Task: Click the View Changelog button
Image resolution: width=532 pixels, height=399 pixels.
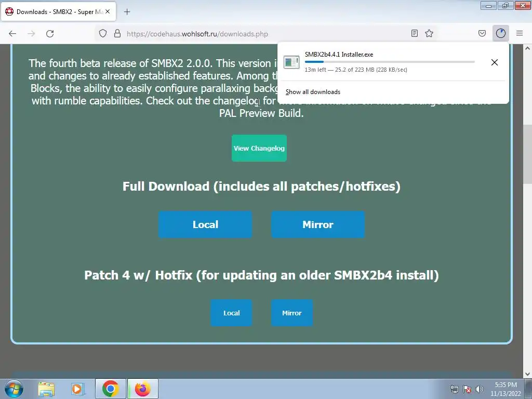Action: coord(259,148)
